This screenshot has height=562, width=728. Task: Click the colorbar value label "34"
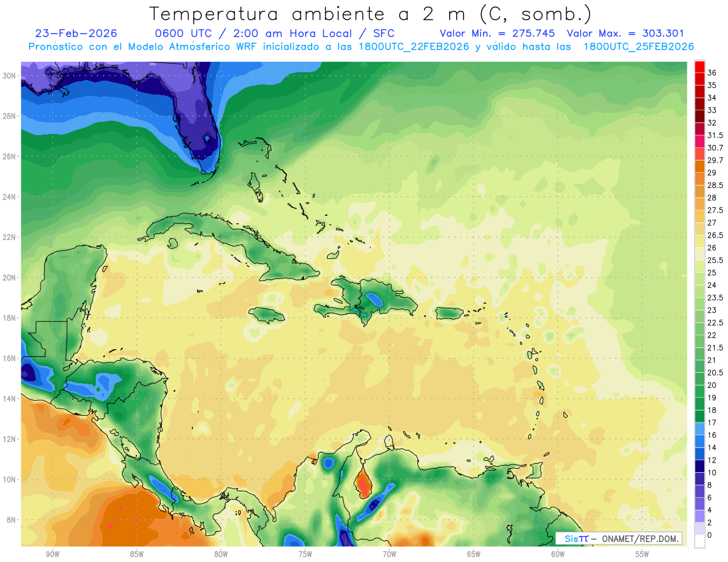click(x=712, y=98)
